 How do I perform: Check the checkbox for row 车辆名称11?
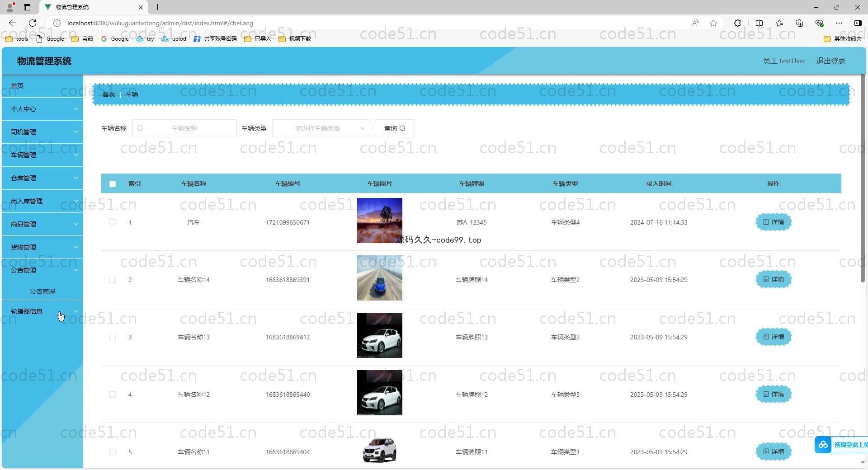tap(113, 452)
